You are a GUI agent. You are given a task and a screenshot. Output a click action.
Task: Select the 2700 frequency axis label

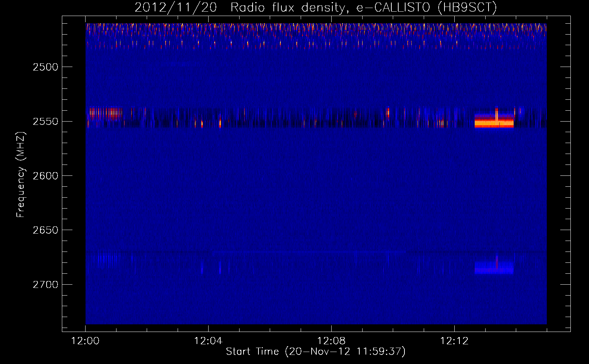tap(45, 285)
